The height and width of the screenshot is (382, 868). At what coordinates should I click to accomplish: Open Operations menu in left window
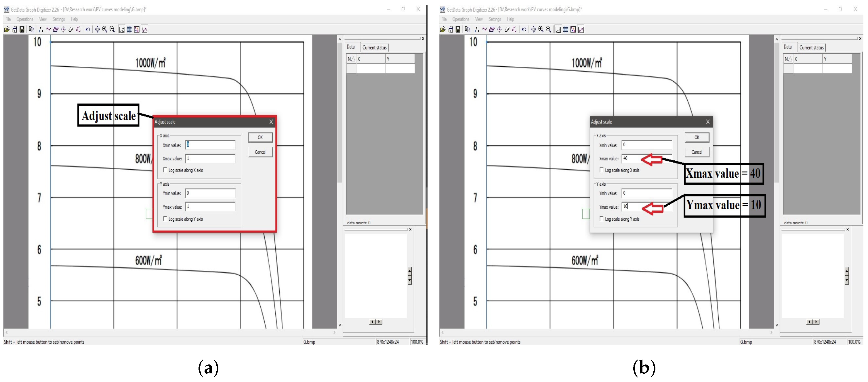coord(24,19)
